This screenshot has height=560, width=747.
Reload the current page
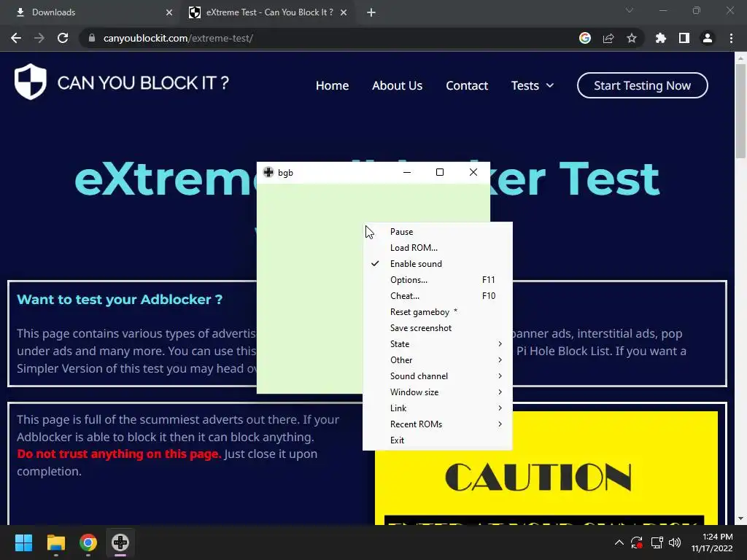click(x=63, y=38)
